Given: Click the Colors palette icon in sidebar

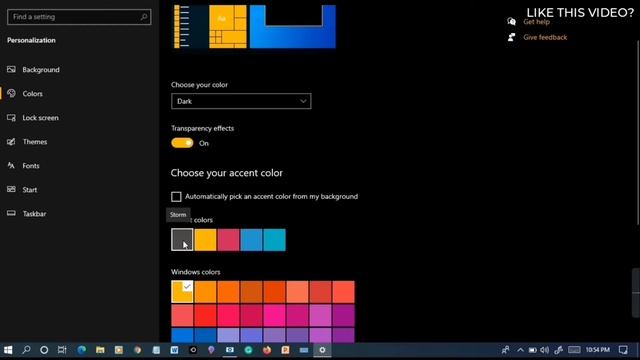Looking at the screenshot, I should [x=11, y=93].
